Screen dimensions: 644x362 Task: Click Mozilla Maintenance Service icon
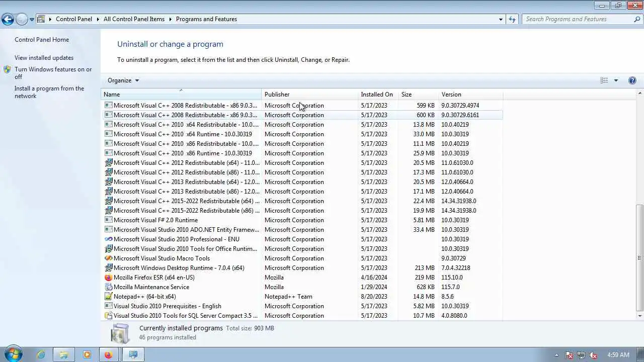(x=108, y=287)
